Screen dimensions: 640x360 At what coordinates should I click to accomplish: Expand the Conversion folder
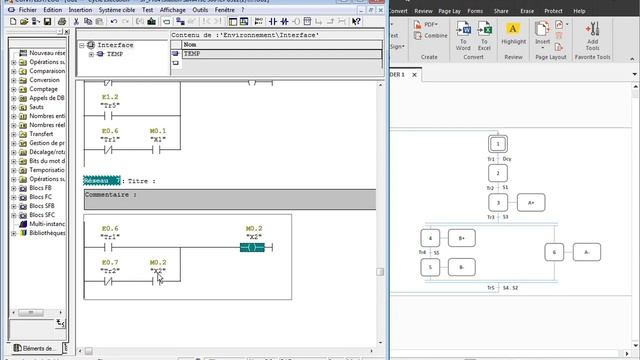(14, 80)
